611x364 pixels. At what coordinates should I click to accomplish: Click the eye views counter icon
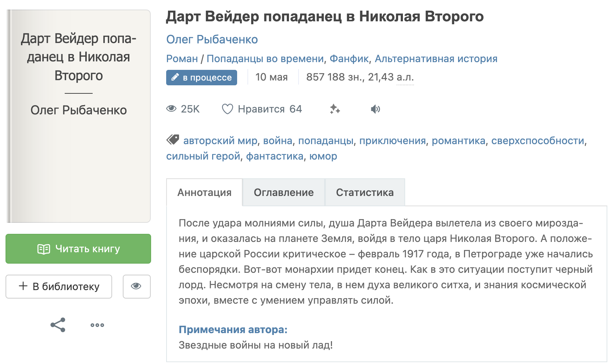[171, 109]
